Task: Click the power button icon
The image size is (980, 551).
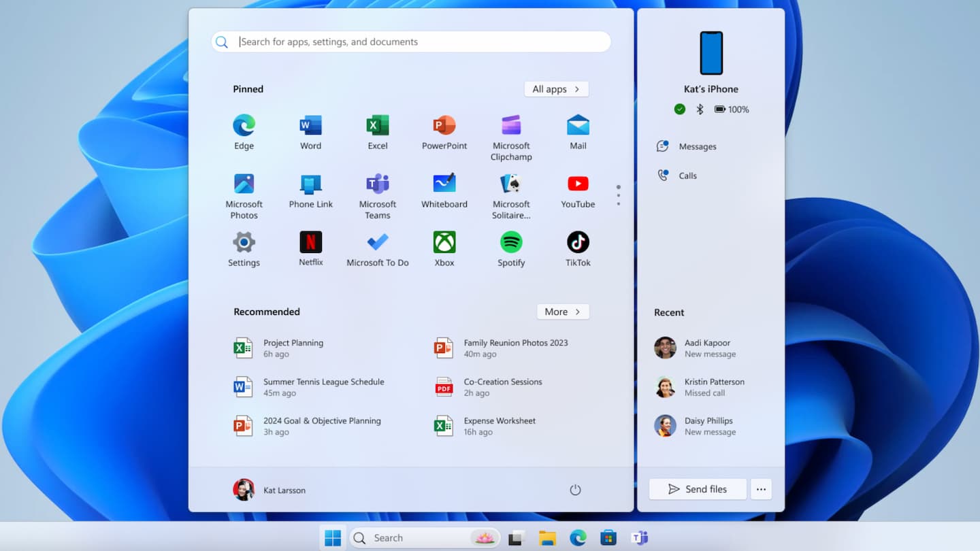Action: tap(575, 490)
